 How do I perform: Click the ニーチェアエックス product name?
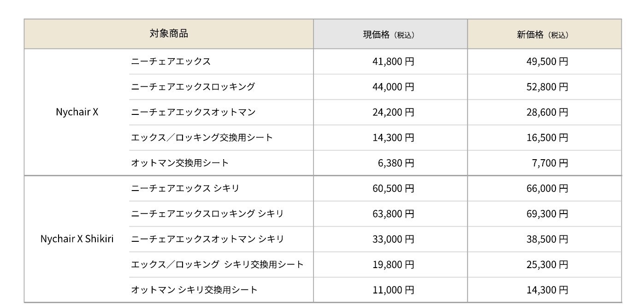171,61
